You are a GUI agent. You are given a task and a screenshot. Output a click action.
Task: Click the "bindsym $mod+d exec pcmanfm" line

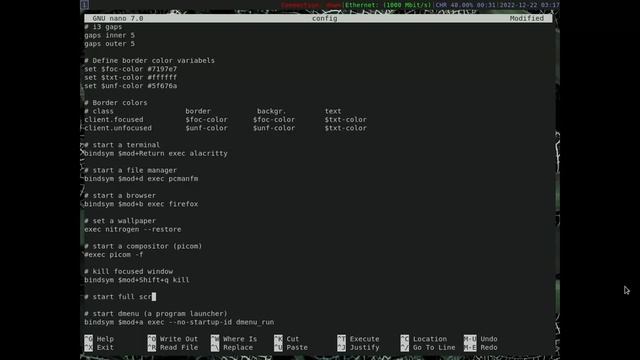point(141,179)
